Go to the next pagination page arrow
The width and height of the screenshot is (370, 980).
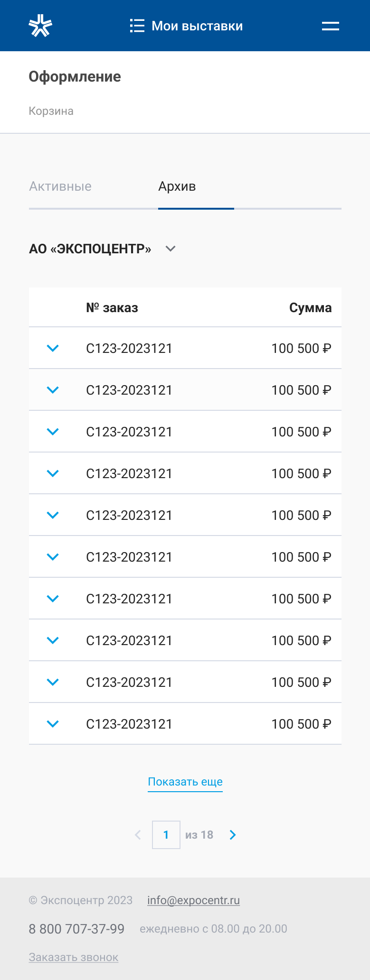233,835
